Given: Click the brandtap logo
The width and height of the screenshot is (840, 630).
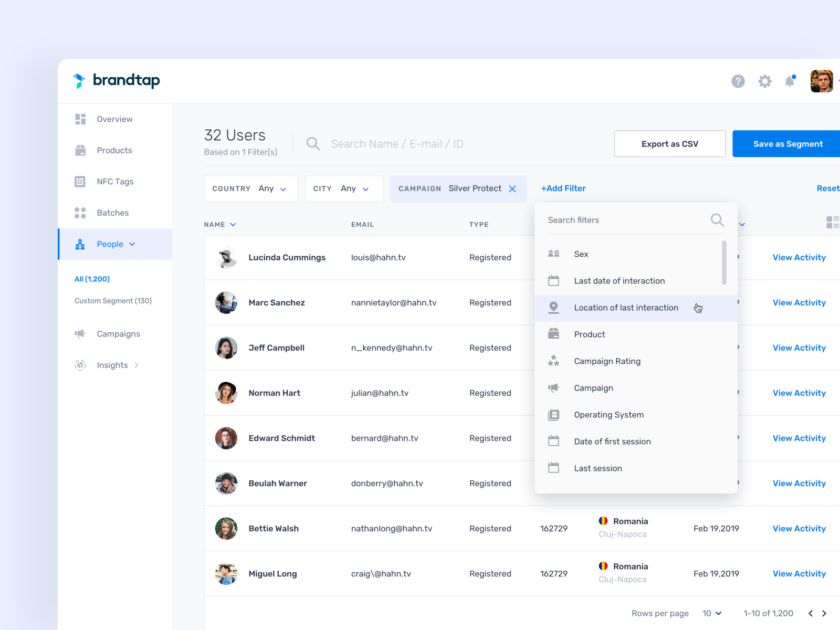Looking at the screenshot, I should pos(116,80).
